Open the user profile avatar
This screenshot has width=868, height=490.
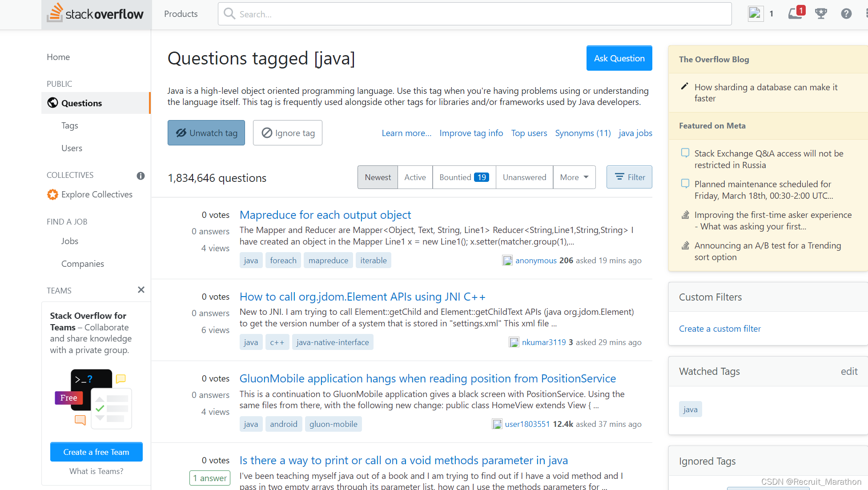pos(755,13)
